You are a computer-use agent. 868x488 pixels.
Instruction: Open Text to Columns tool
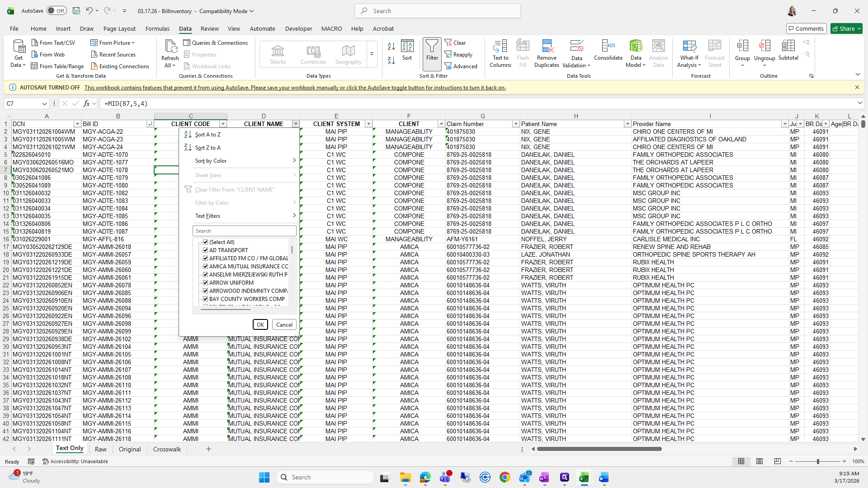click(x=500, y=47)
